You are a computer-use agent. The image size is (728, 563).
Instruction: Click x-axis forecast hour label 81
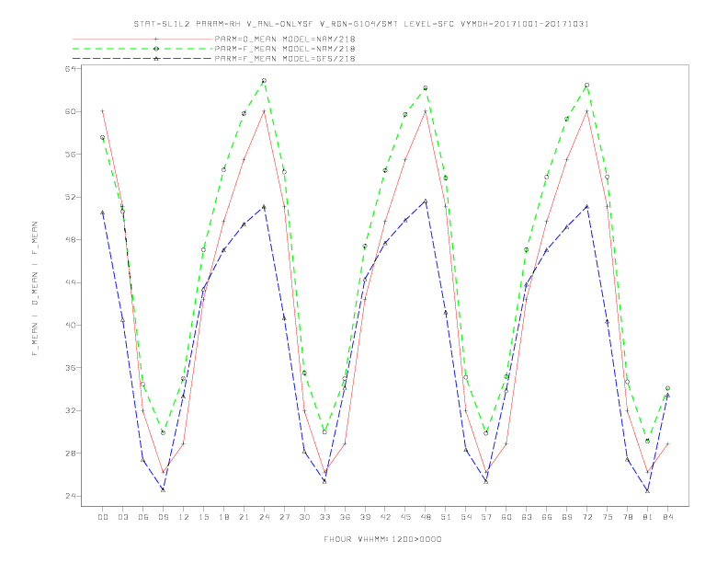648,517
